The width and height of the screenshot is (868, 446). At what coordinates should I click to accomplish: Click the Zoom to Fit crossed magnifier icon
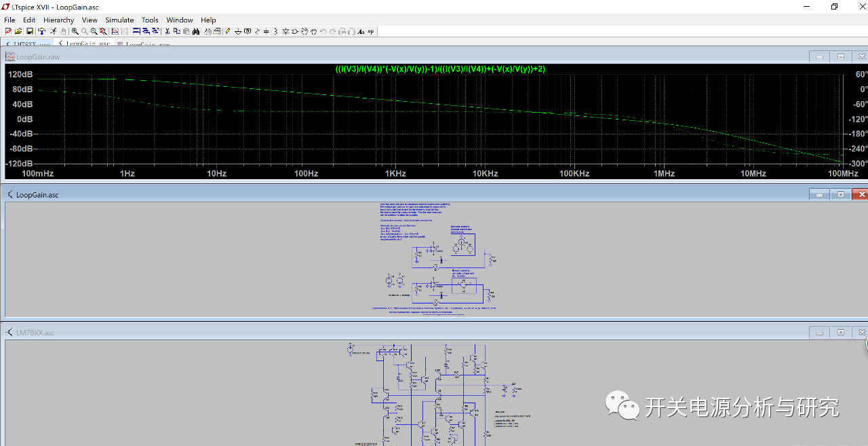coord(103,31)
